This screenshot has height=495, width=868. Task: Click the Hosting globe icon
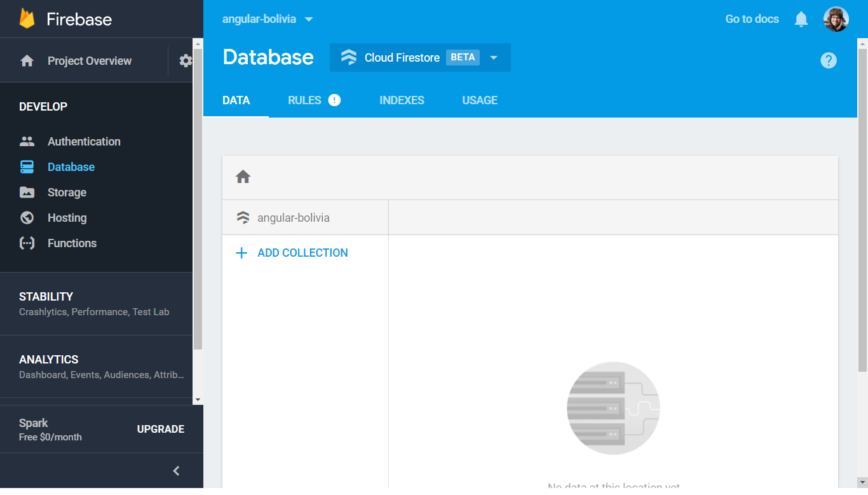(27, 218)
